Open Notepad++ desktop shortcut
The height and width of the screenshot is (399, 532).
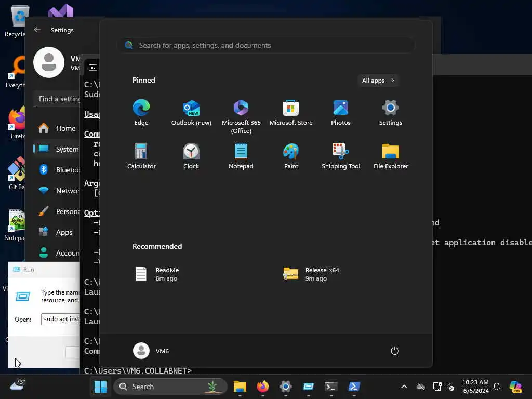click(15, 224)
